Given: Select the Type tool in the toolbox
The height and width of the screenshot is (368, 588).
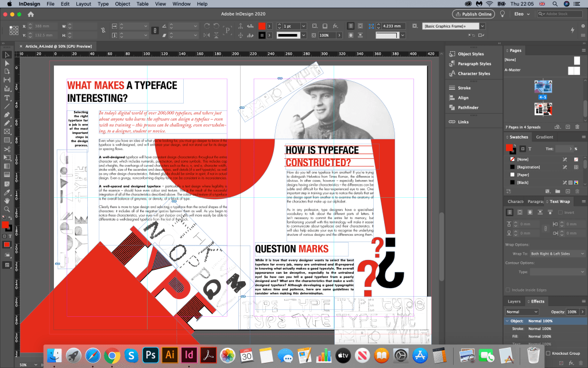Looking at the screenshot, I should click(7, 98).
